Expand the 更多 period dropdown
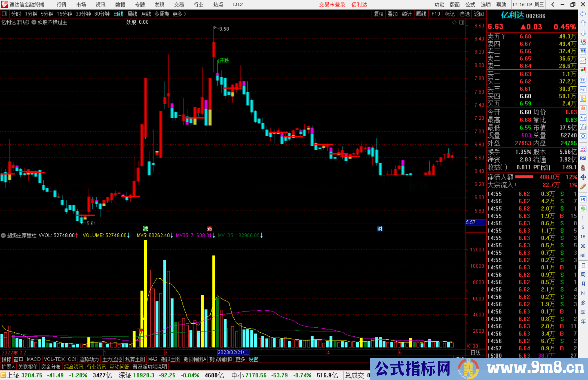The height and width of the screenshot is (380, 588). point(179,14)
